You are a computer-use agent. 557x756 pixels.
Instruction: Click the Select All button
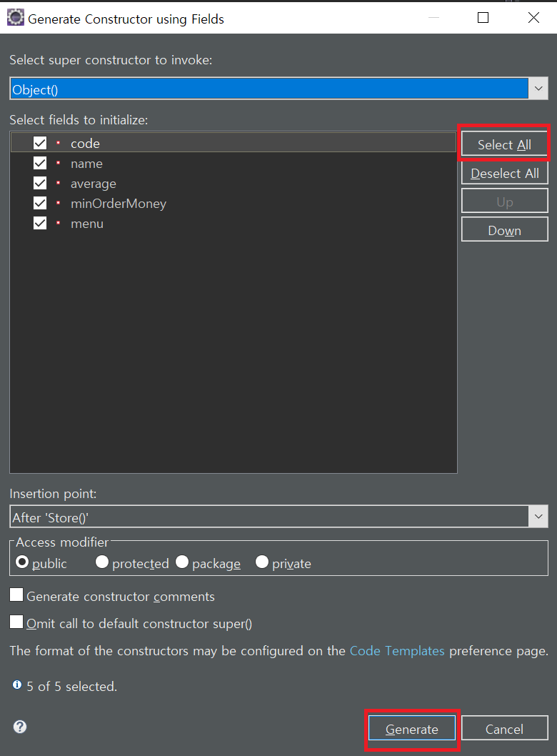(x=504, y=144)
